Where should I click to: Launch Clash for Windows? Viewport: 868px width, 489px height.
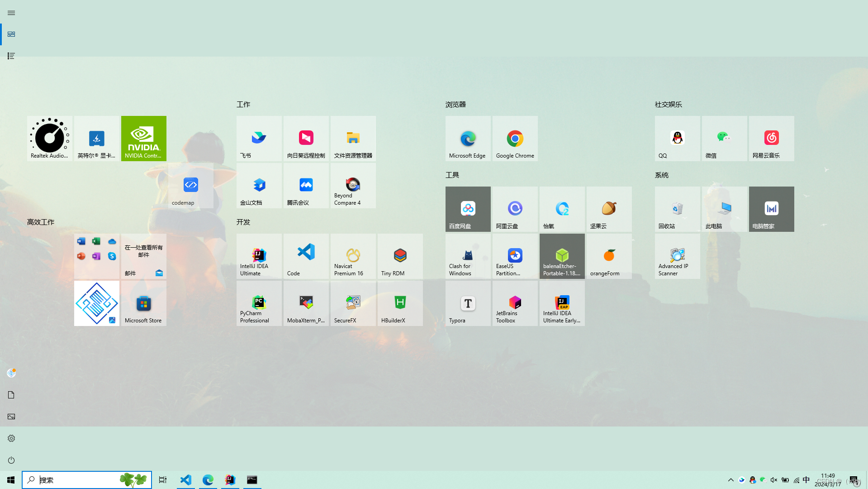[468, 256]
